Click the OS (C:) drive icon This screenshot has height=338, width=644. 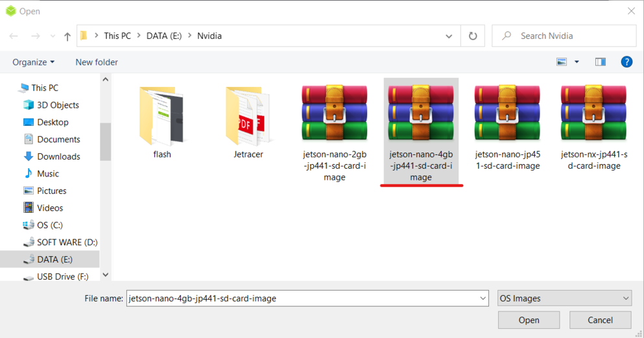[29, 224]
